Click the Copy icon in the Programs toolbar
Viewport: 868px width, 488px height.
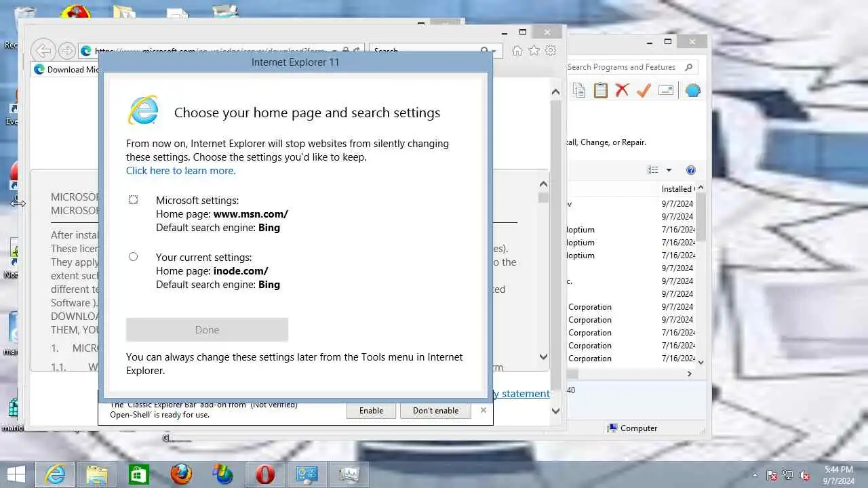click(x=578, y=90)
